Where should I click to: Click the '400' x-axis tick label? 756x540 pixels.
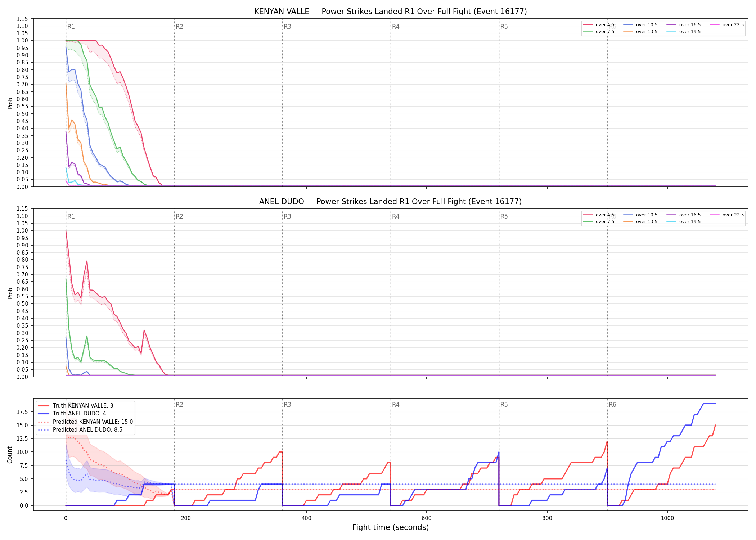306,518
